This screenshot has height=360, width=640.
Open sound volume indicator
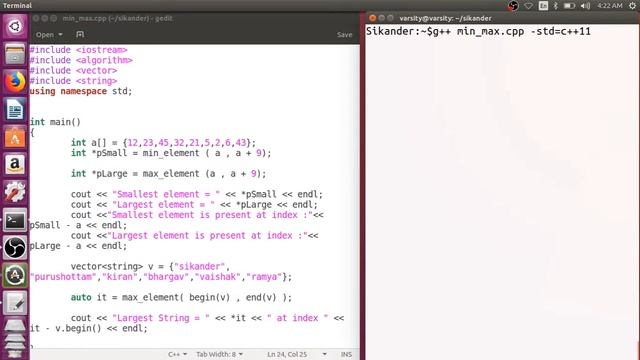point(586,6)
